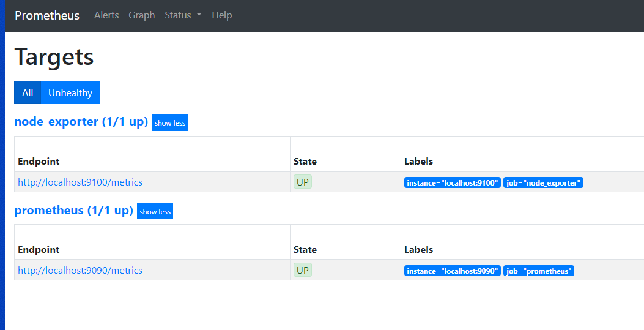Expand the Status dropdown menu

tap(183, 15)
